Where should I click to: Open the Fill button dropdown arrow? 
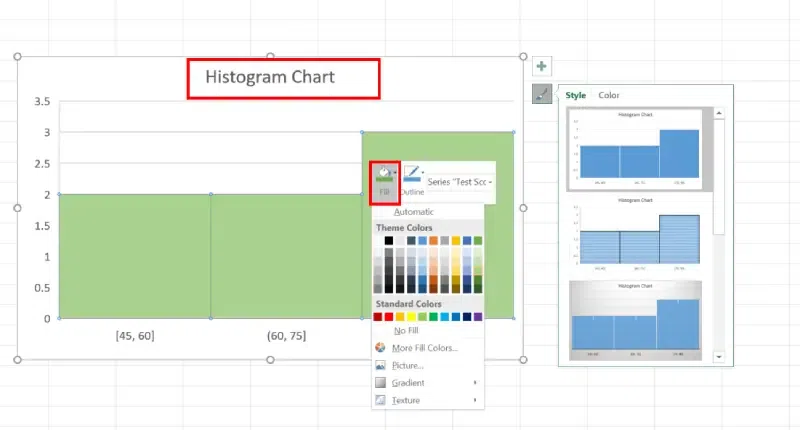point(395,172)
